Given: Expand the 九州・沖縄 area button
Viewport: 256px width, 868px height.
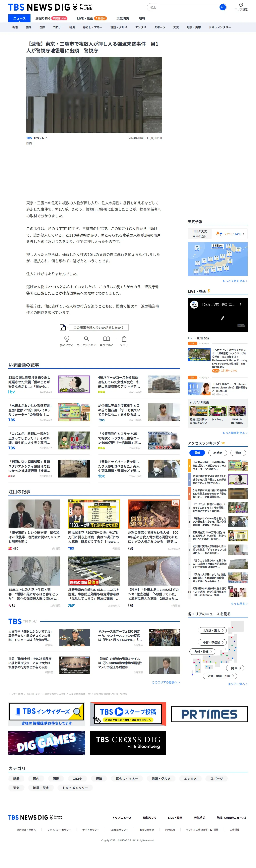Looking at the screenshot, I should (202, 651).
